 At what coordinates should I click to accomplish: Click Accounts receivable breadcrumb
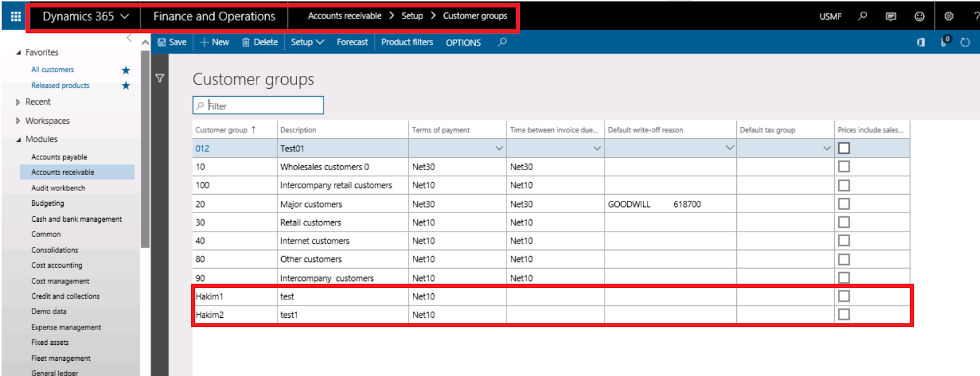[x=344, y=16]
